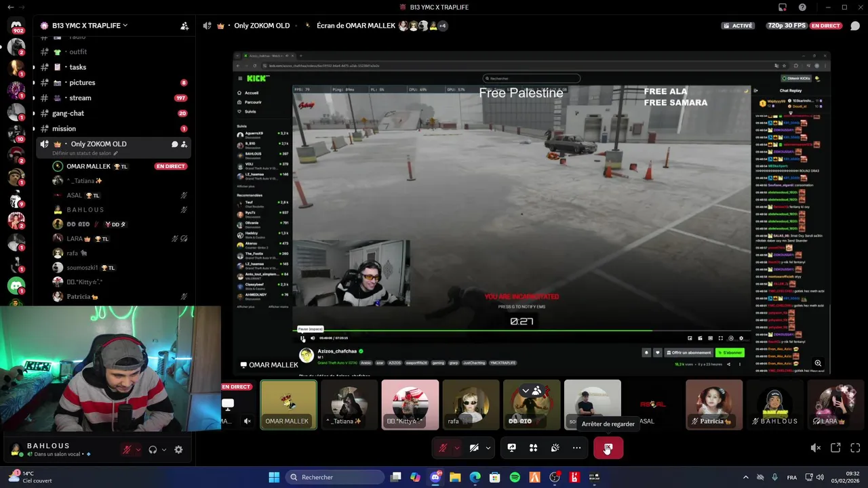Open inbox icon in Discord title bar
868x488 pixels.
click(783, 7)
